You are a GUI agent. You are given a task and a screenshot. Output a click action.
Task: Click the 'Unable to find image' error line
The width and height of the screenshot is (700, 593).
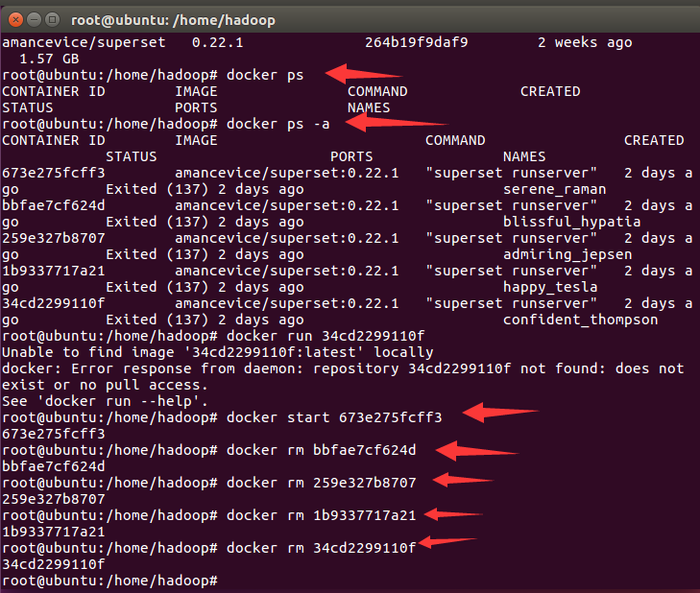pyautogui.click(x=218, y=352)
